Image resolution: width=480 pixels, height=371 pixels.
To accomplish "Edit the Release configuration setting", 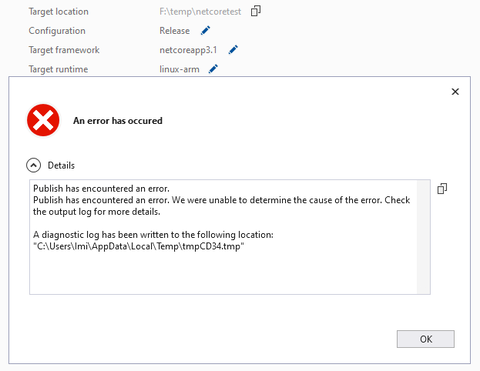I will pyautogui.click(x=205, y=31).
